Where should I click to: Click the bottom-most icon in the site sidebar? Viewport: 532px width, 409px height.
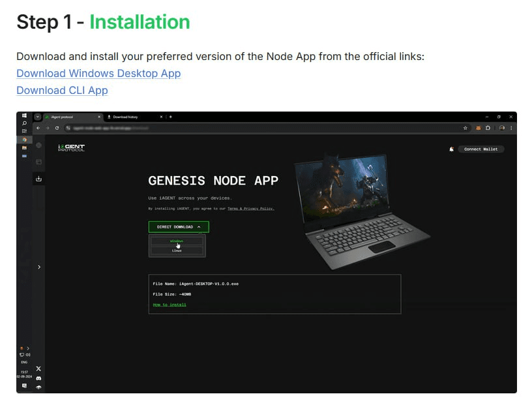click(x=38, y=387)
